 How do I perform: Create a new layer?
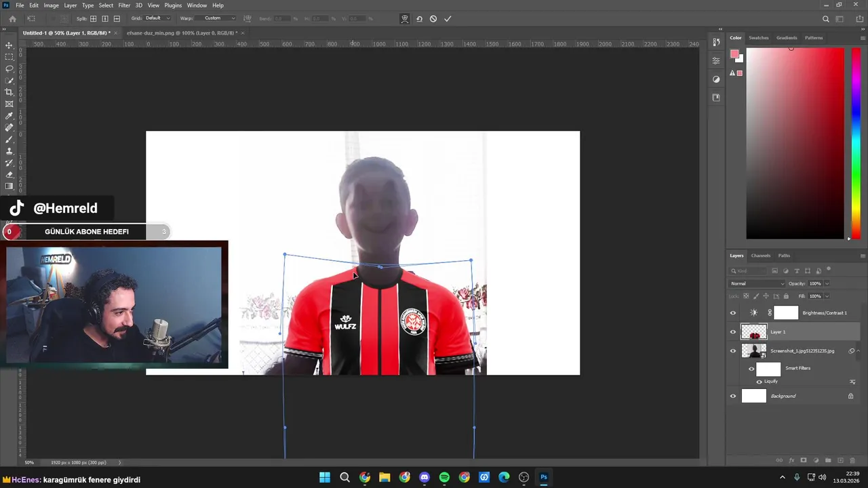[840, 461]
